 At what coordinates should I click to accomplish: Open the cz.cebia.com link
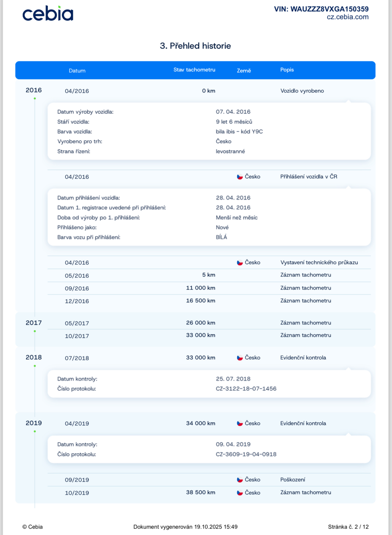pyautogui.click(x=347, y=17)
